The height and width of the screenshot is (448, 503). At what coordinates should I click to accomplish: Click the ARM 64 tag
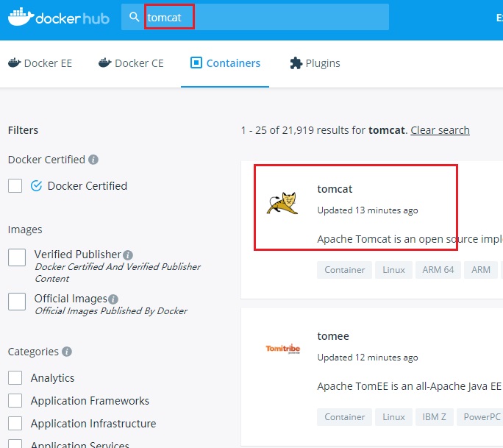(x=438, y=270)
